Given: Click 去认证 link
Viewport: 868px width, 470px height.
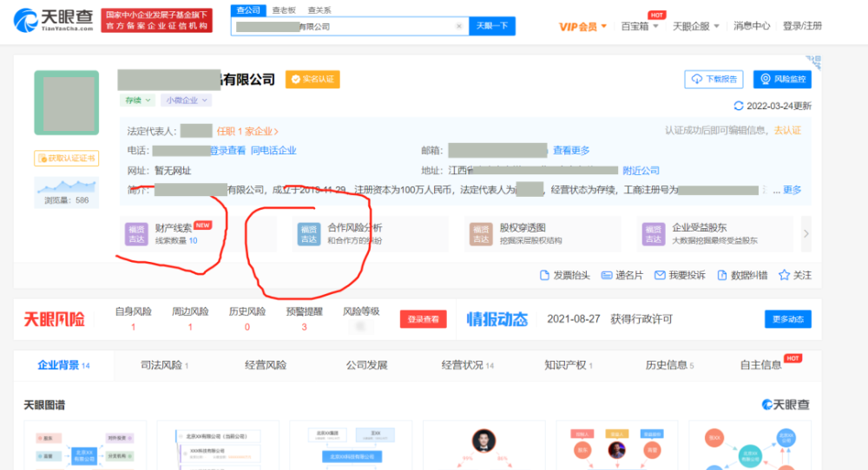Looking at the screenshot, I should point(787,130).
